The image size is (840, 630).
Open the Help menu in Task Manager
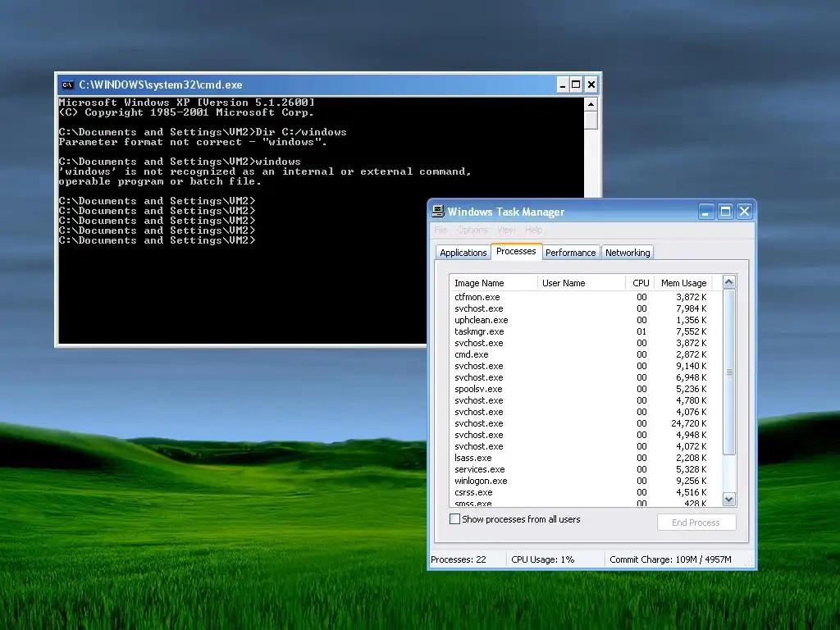[x=533, y=230]
